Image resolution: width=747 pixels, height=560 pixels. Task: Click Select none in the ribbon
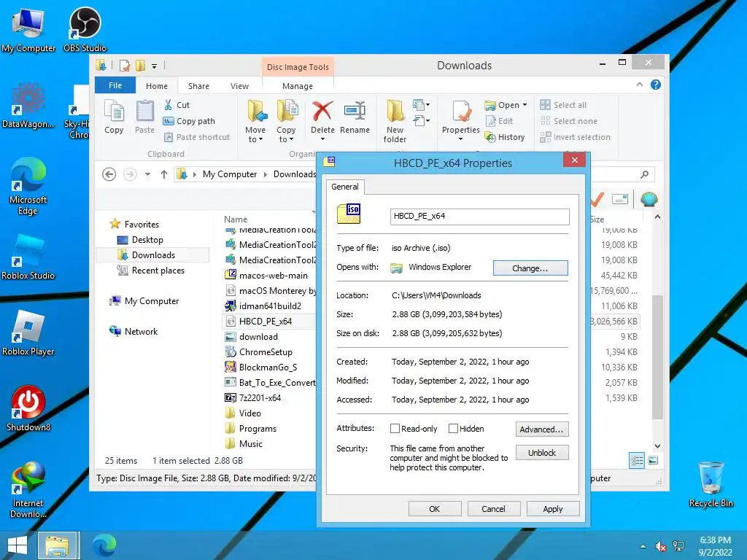coord(569,121)
